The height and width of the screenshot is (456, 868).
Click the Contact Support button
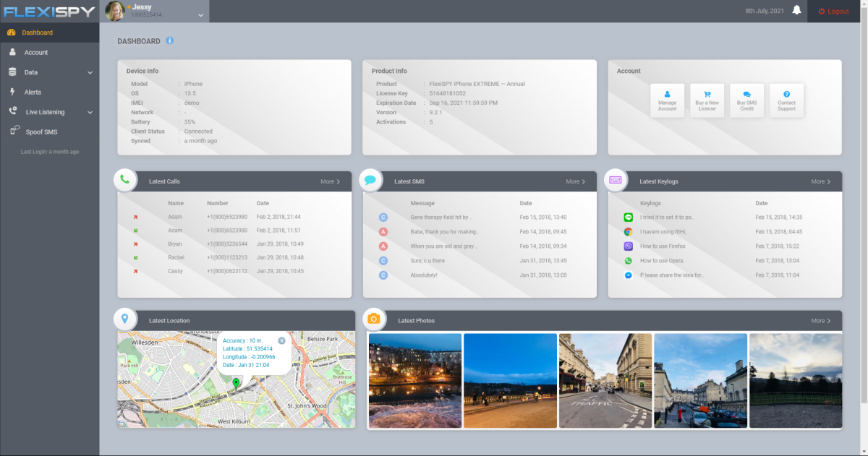(786, 100)
